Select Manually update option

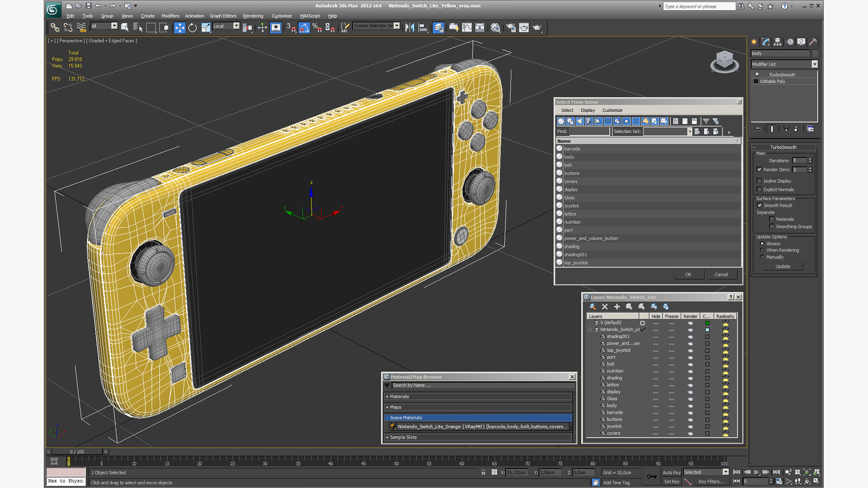point(762,257)
